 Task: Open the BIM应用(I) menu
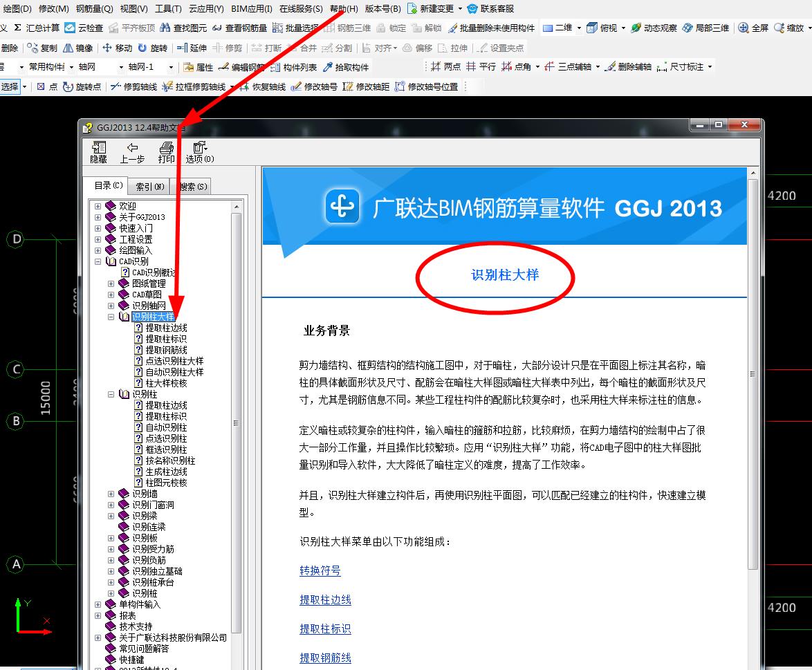[x=252, y=9]
